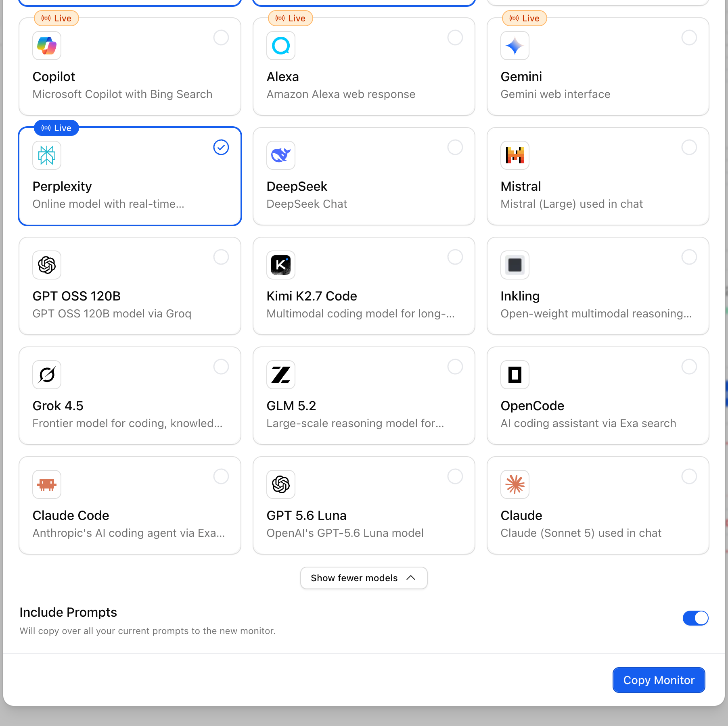Select the Claude model radio button

689,476
